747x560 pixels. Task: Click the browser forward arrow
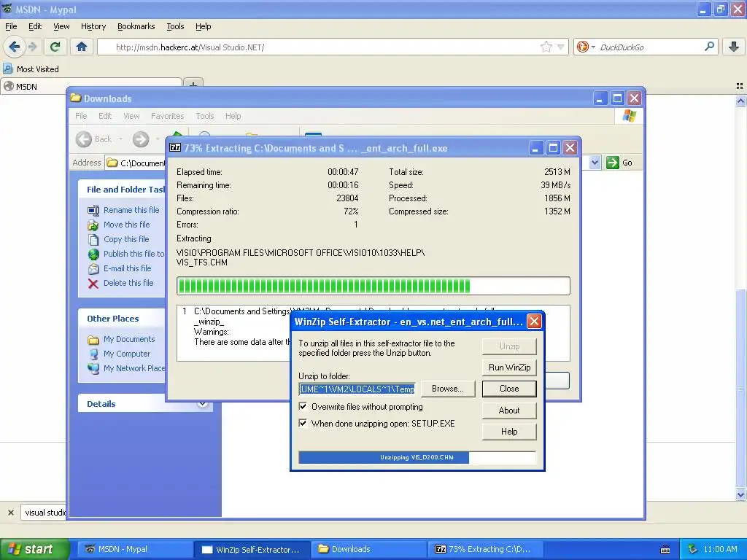32,47
